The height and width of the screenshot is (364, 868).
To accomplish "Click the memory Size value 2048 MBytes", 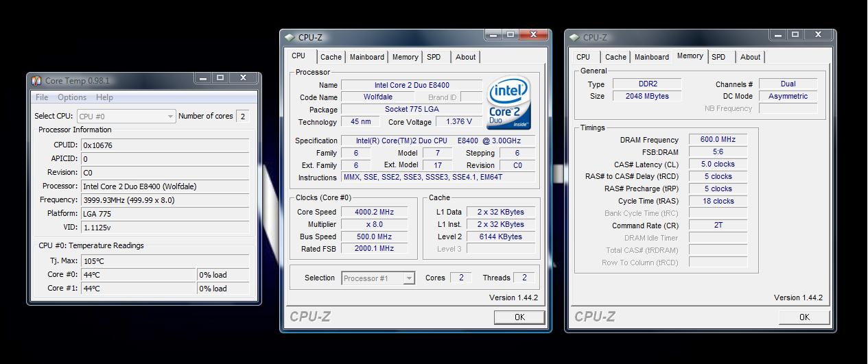I will coord(647,97).
